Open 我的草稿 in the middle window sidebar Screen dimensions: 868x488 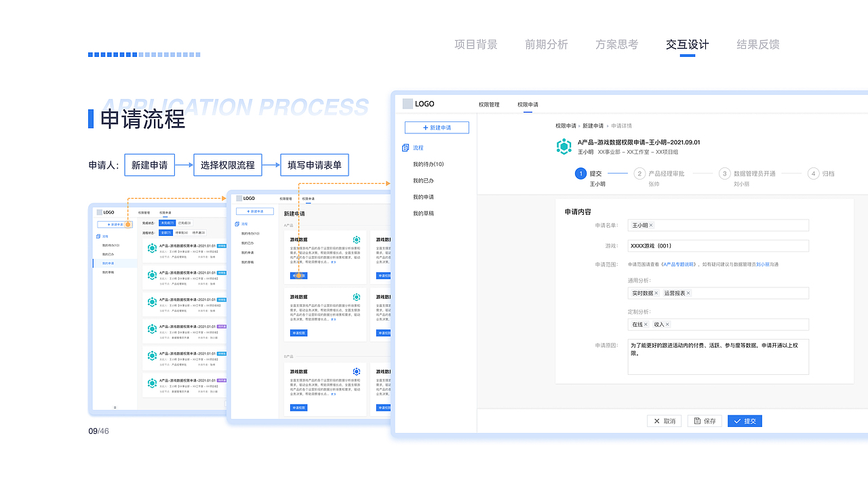[x=248, y=262]
